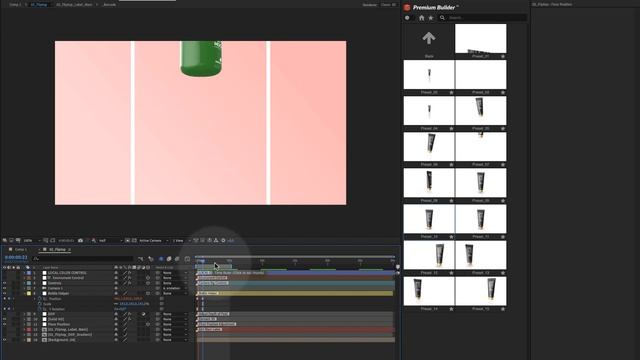640x360 pixels.
Task: Click the Back up-arrow in Premium Builder
Action: tap(429, 38)
